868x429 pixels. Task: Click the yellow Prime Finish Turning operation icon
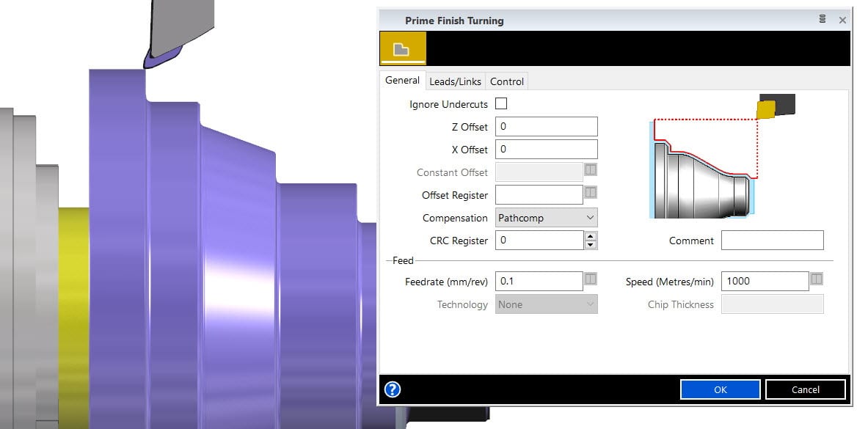[402, 48]
